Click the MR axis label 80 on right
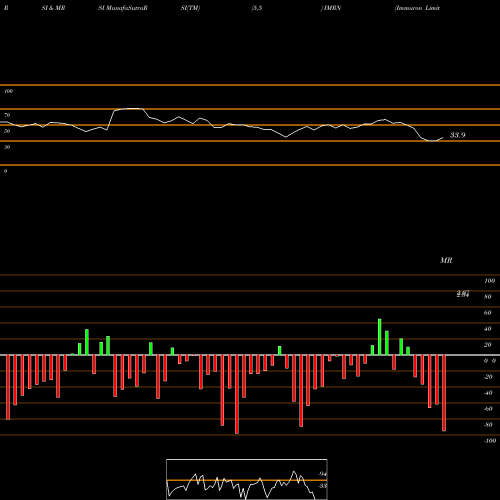500x500 pixels. tap(488, 297)
